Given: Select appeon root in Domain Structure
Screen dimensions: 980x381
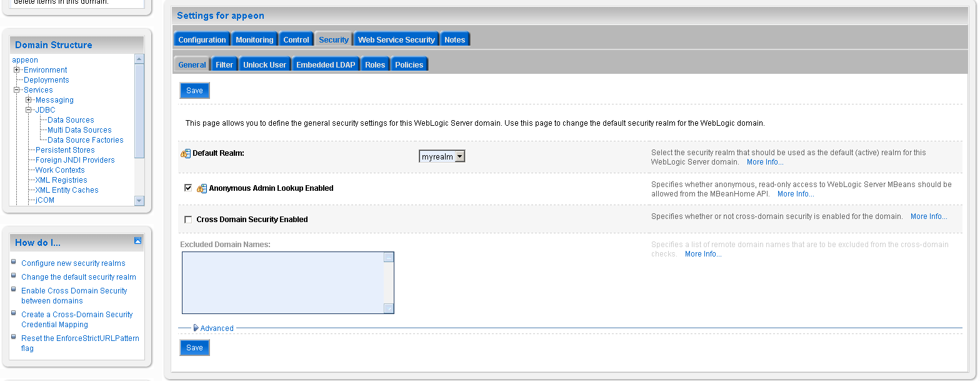Looking at the screenshot, I should (x=25, y=60).
